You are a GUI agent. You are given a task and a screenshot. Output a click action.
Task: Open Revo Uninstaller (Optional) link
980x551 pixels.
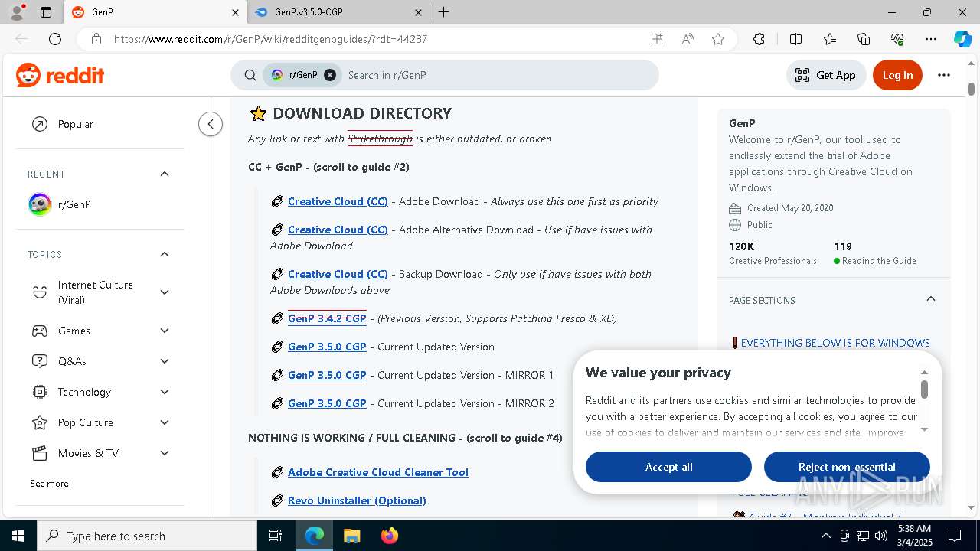(x=357, y=500)
